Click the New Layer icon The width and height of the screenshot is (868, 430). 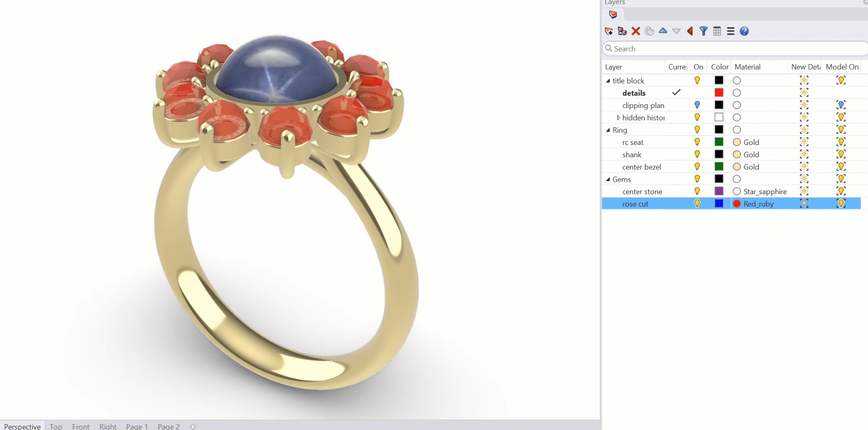point(609,31)
